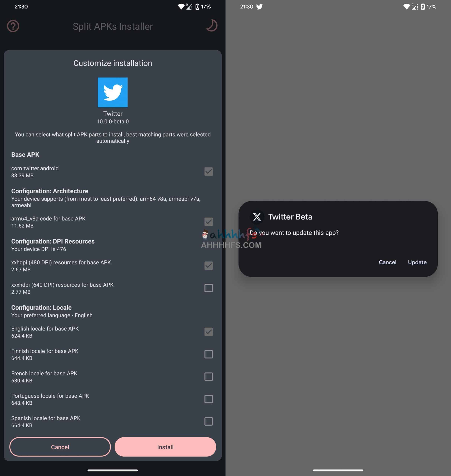
Task: Click Install button to proceed
Action: pyautogui.click(x=165, y=447)
